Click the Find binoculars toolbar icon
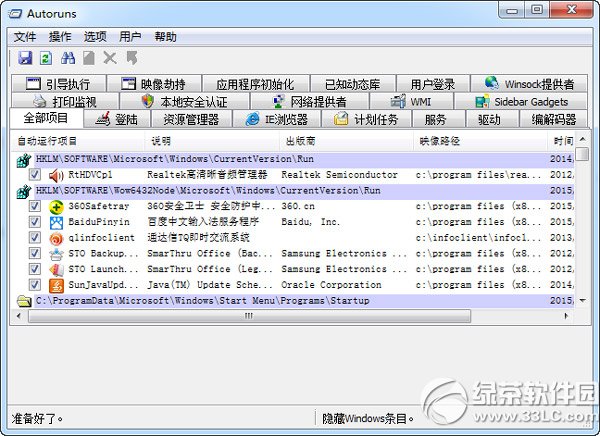This screenshot has width=600, height=436. click(x=68, y=58)
